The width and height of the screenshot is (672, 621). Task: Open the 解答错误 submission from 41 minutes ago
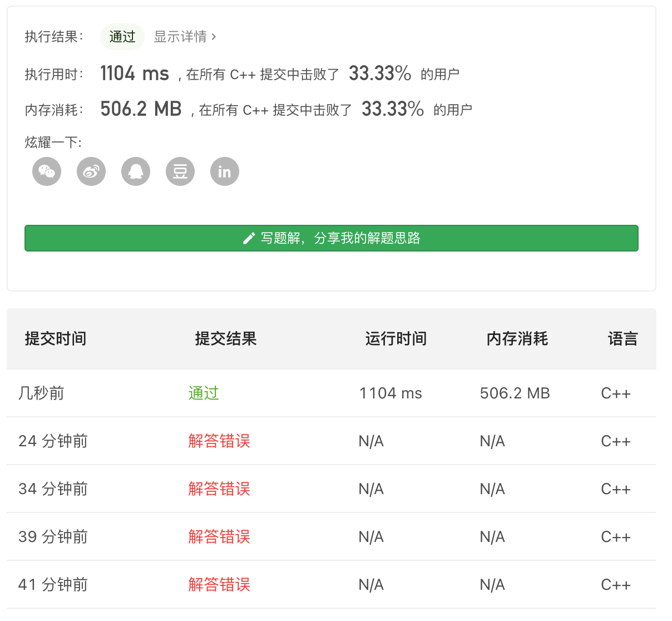219,585
